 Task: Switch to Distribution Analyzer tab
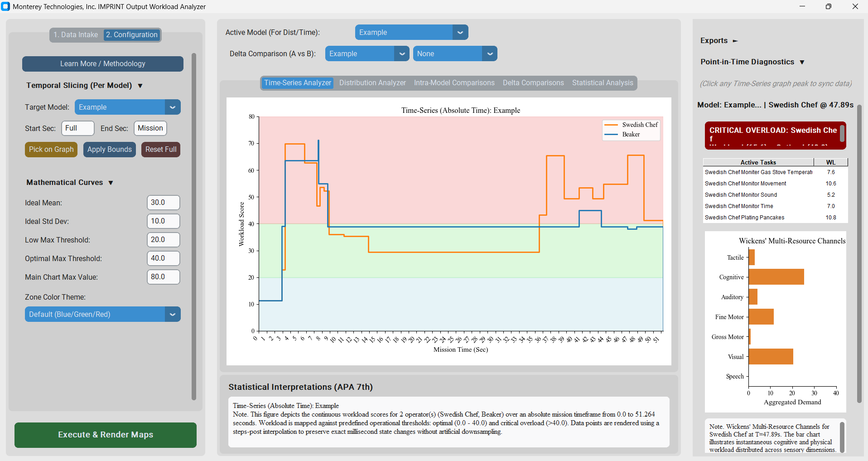372,83
